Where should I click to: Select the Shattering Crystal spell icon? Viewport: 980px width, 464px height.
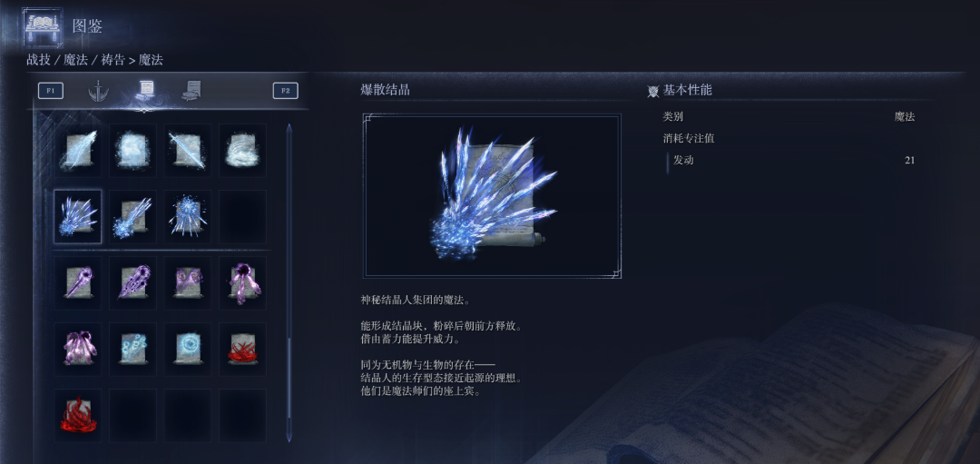(x=77, y=217)
